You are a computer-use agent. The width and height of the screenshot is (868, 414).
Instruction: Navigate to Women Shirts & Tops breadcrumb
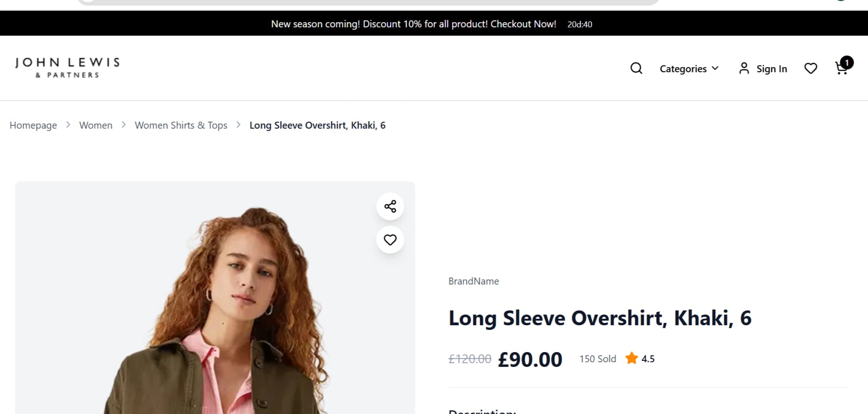pyautogui.click(x=181, y=125)
